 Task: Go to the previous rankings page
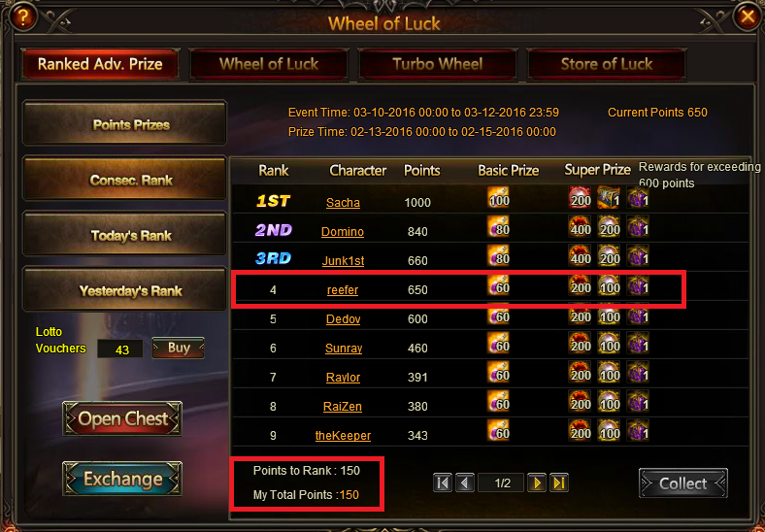[465, 483]
